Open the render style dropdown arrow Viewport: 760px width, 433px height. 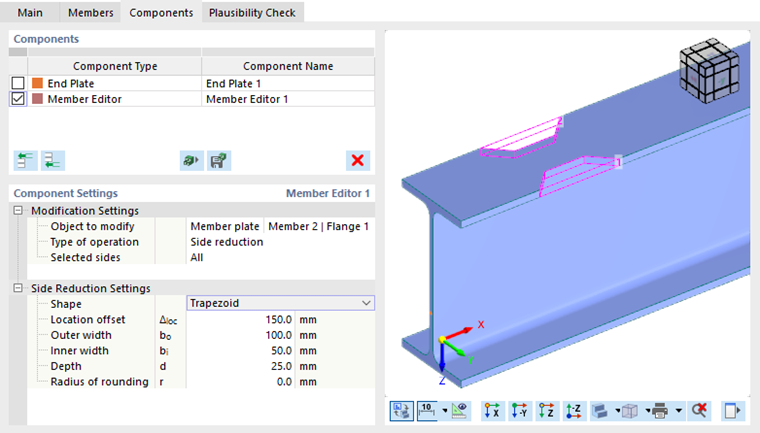point(648,411)
